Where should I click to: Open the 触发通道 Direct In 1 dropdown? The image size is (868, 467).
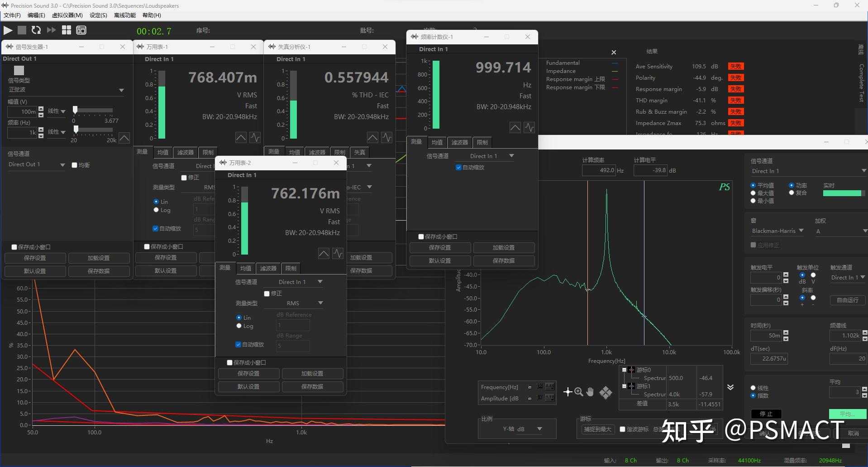848,278
